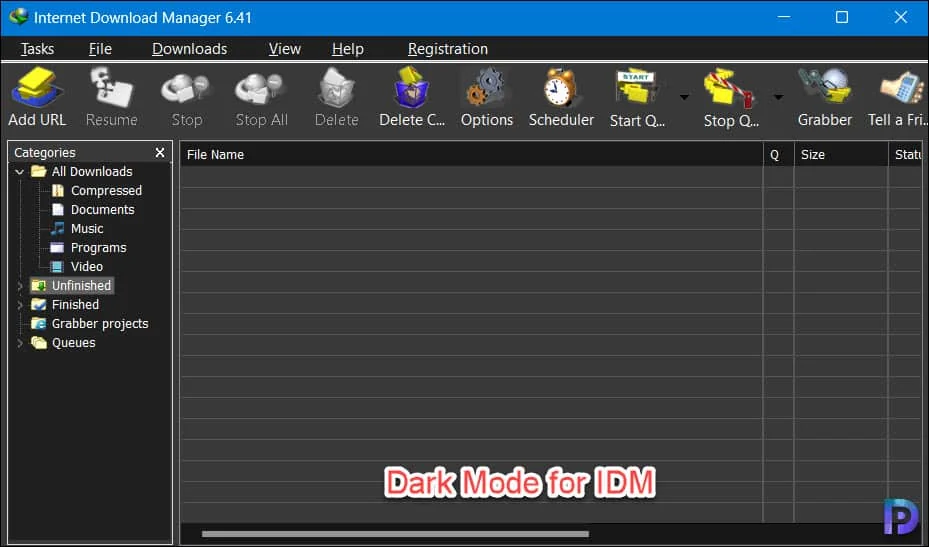Open the Scheduler alarm clock icon
The height and width of the screenshot is (547, 929).
(560, 88)
